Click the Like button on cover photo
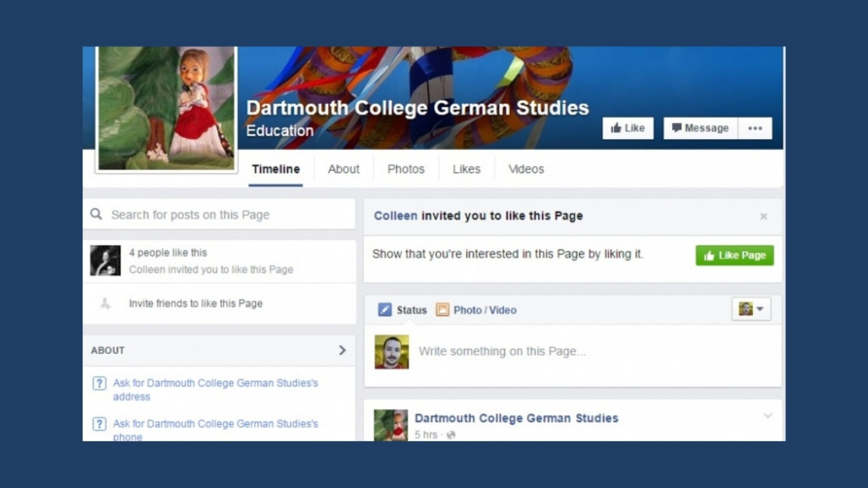 (627, 128)
